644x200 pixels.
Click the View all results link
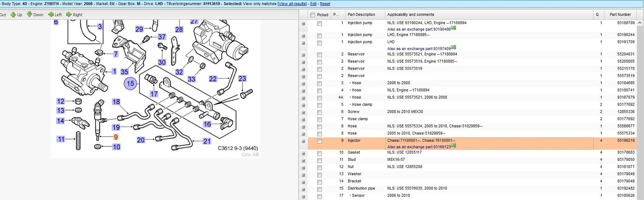[x=292, y=4]
